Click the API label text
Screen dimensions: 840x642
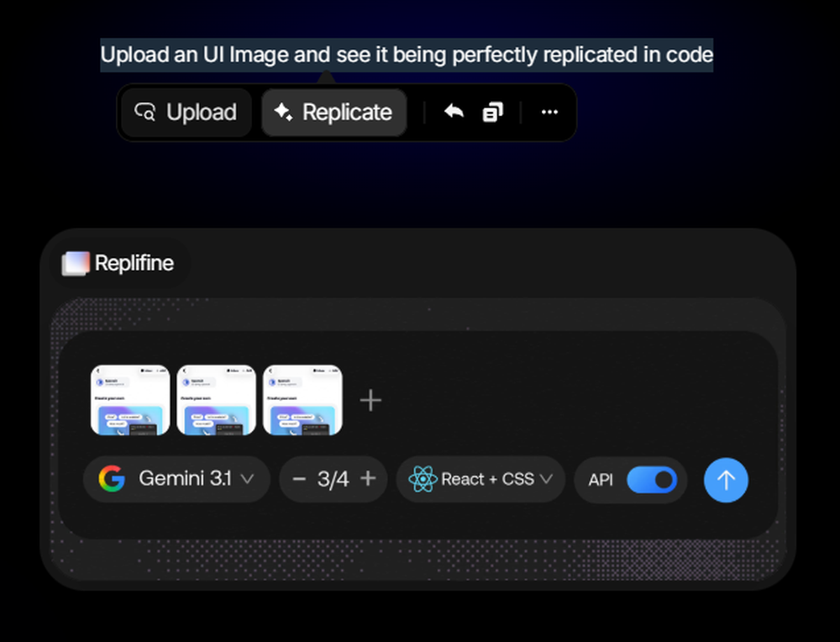[601, 480]
